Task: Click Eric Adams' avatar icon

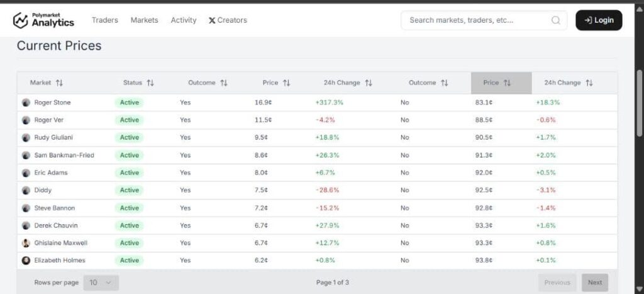Action: tap(26, 172)
